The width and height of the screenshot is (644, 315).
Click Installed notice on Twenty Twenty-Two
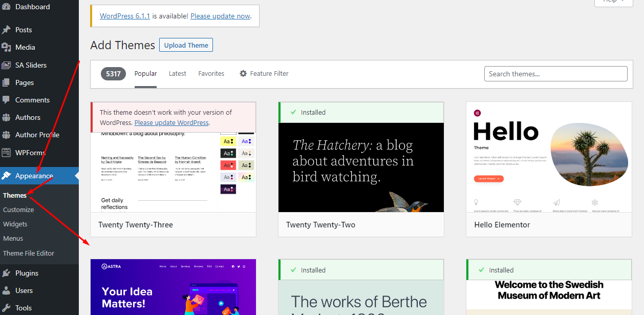(x=361, y=112)
